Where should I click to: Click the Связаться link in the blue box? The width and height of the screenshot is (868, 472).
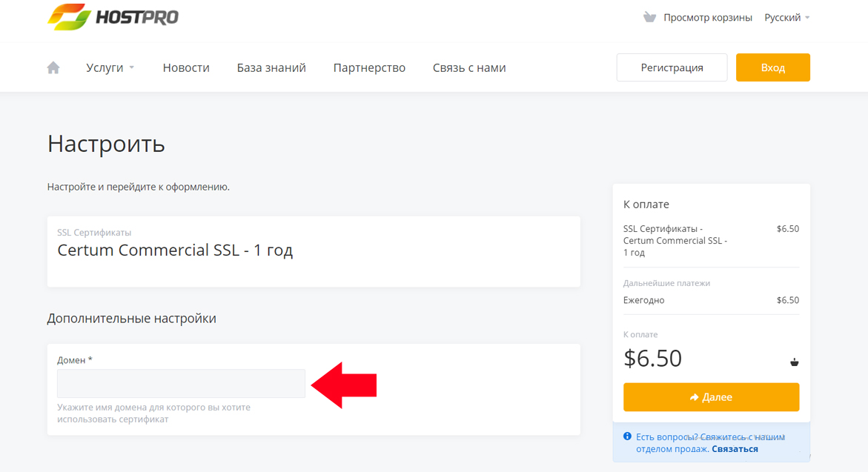[x=734, y=448]
